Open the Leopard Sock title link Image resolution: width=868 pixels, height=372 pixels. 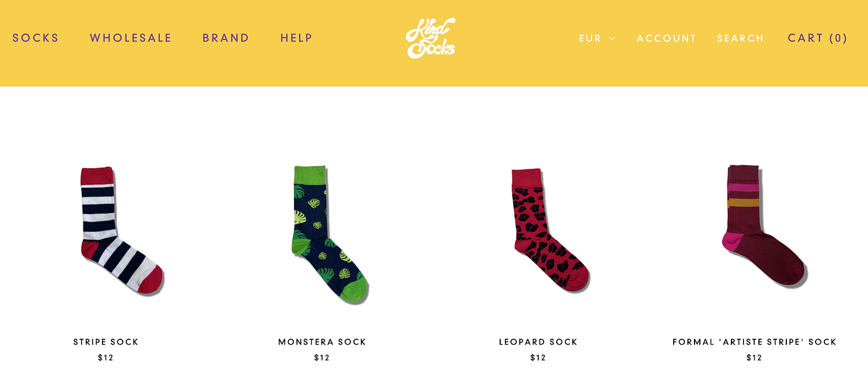[538, 342]
